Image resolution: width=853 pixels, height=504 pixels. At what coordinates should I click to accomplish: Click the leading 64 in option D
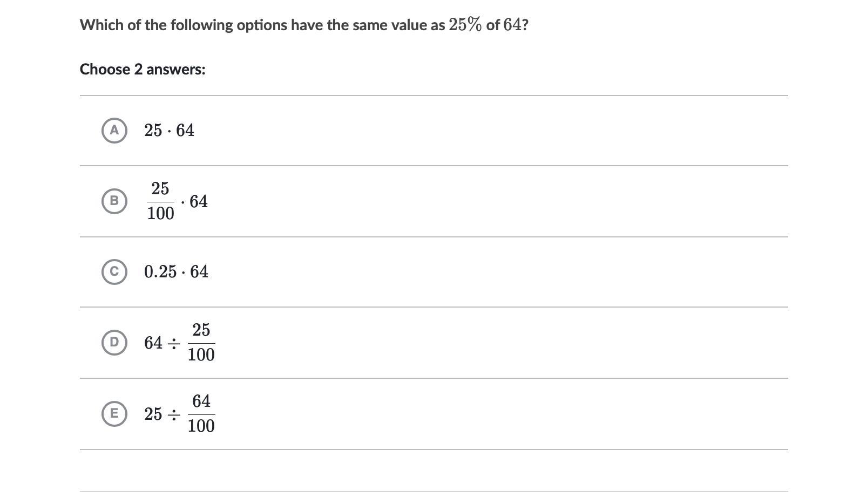[x=153, y=343]
